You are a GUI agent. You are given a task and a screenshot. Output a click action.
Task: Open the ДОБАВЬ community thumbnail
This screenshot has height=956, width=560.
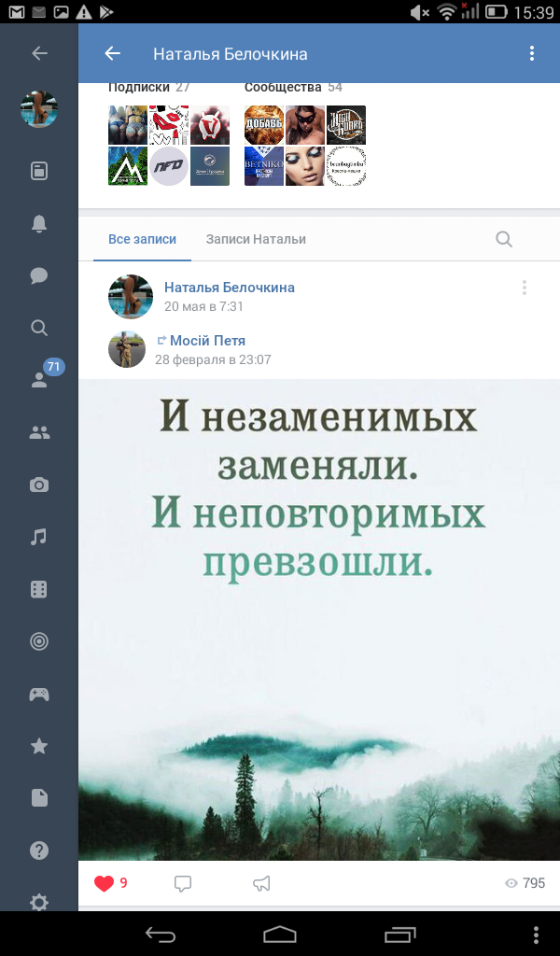(x=264, y=125)
